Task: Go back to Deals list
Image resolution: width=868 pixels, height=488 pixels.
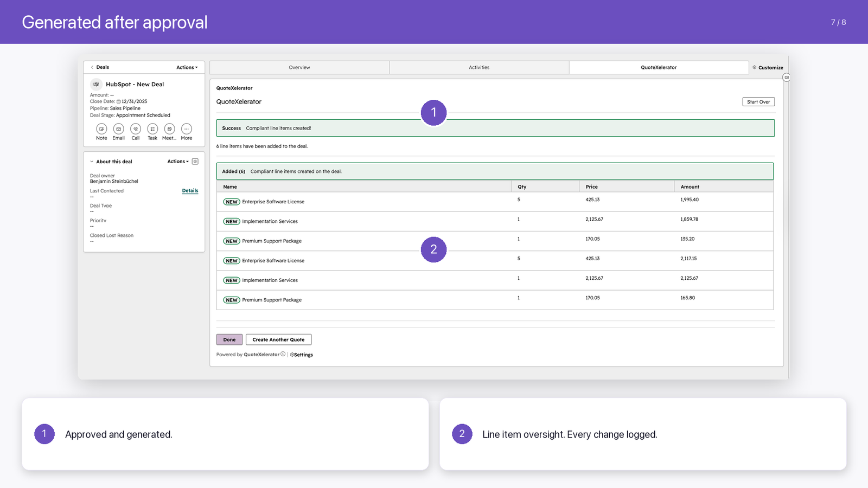Action: coord(100,67)
